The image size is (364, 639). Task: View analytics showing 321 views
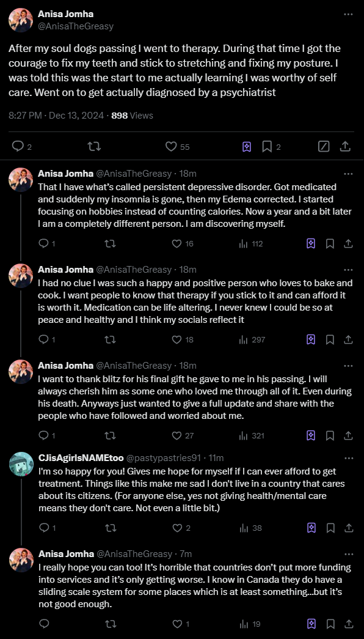252,435
